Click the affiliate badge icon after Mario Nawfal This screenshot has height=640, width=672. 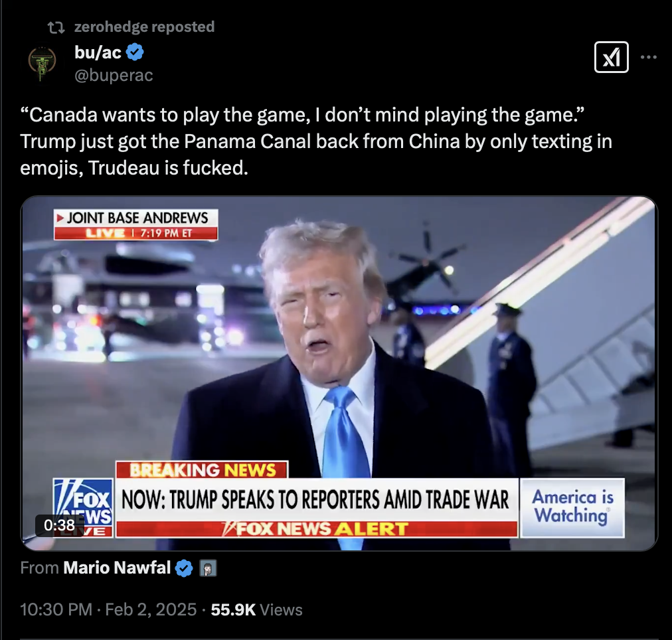[209, 569]
